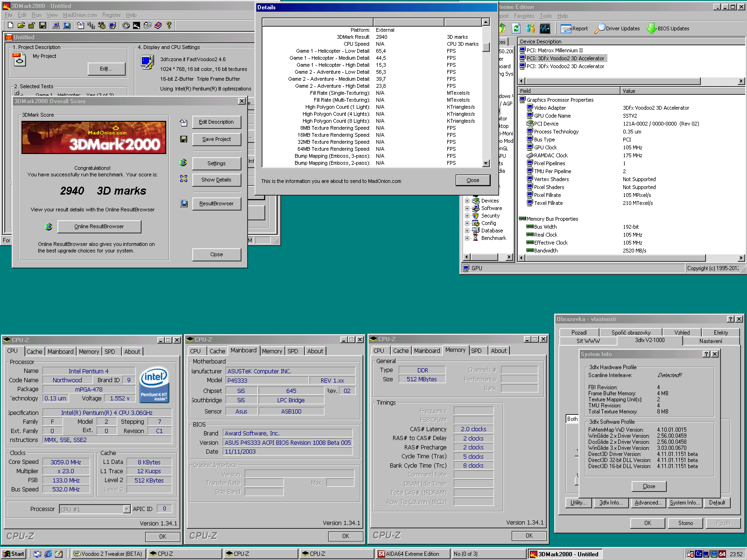This screenshot has height=560, width=747.
Task: Click the Details list scroll-down arrow
Action: (x=486, y=163)
